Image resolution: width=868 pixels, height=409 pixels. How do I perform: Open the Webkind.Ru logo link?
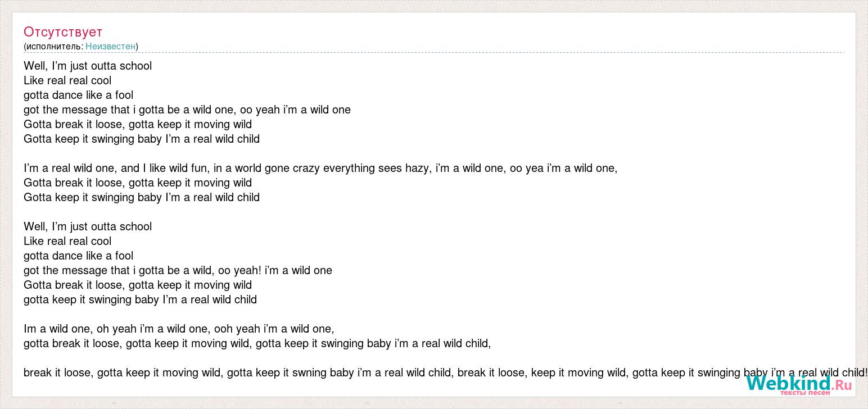tap(799, 384)
